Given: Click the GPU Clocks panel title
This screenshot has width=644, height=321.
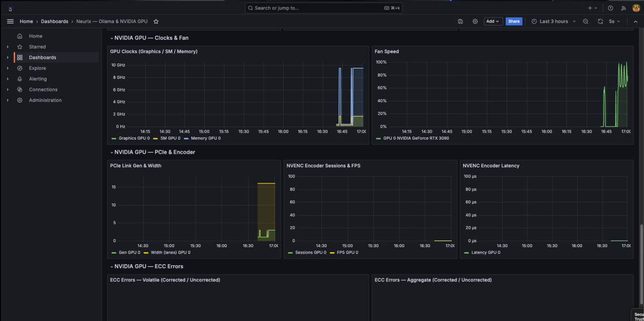Looking at the screenshot, I should point(153,51).
